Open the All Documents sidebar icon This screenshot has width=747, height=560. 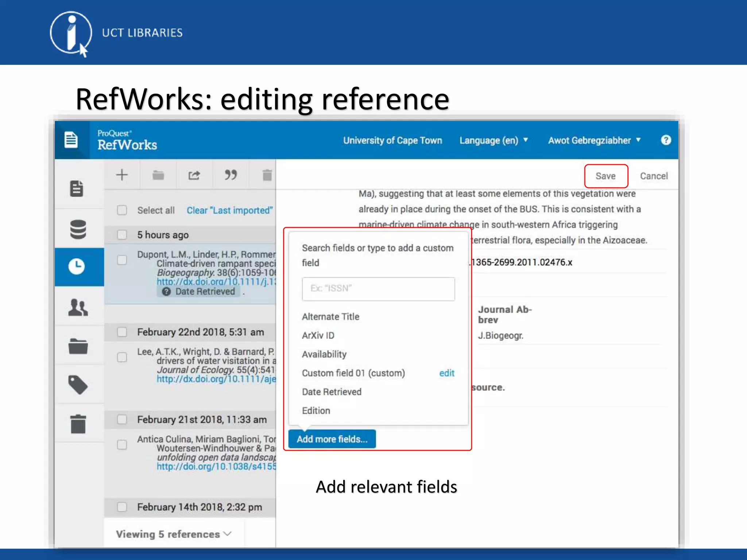coord(77,189)
